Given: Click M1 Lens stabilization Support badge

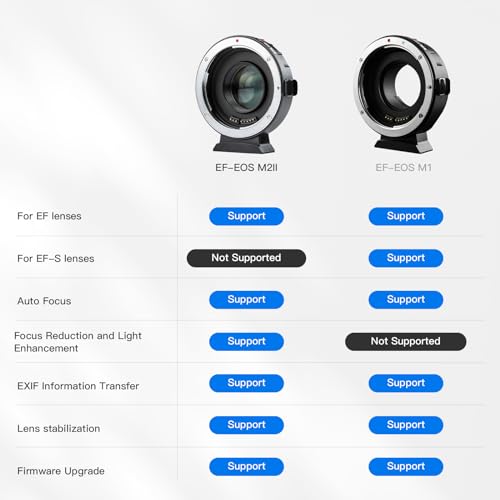Looking at the screenshot, I should (x=406, y=425).
